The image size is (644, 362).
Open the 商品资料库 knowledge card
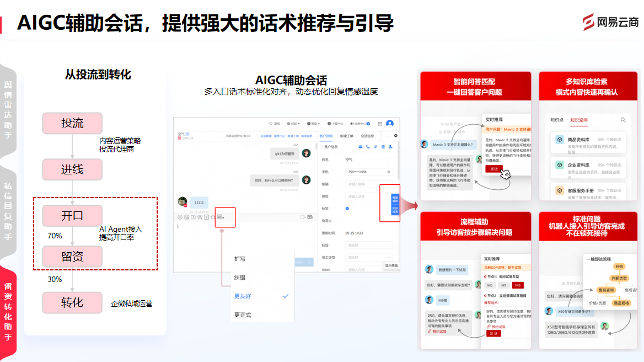(588, 142)
